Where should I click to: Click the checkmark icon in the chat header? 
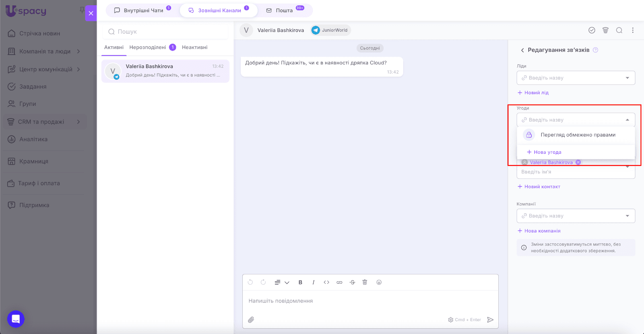592,30
